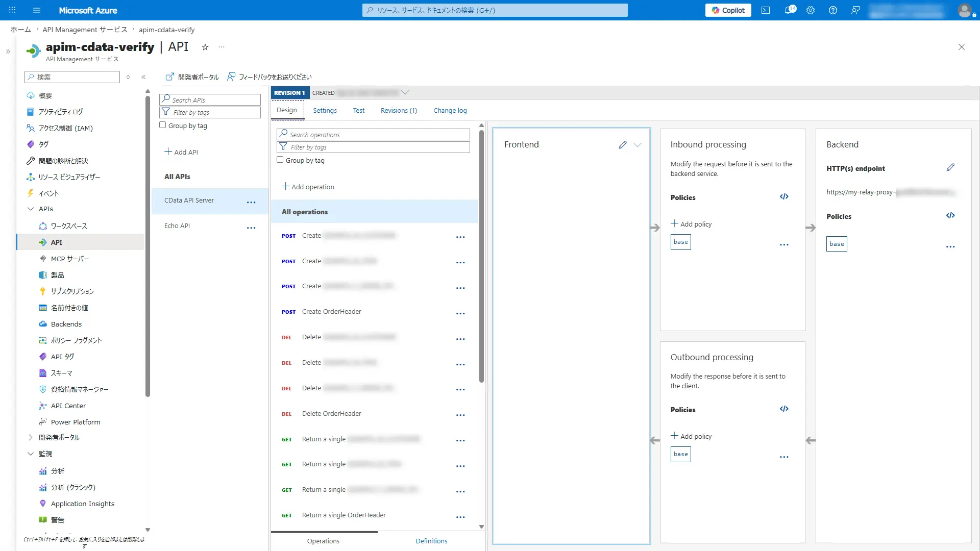
Task: Open Inbound processing policy code editor
Action: click(784, 197)
